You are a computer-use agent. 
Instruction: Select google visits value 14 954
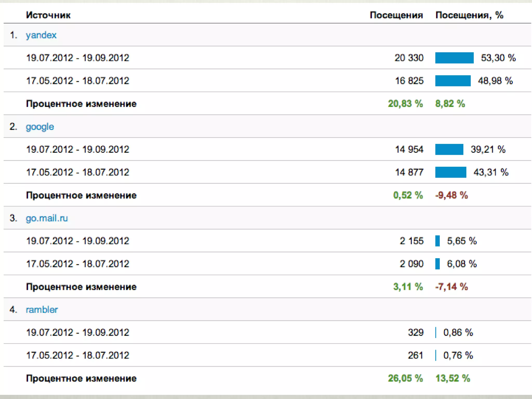[409, 149]
